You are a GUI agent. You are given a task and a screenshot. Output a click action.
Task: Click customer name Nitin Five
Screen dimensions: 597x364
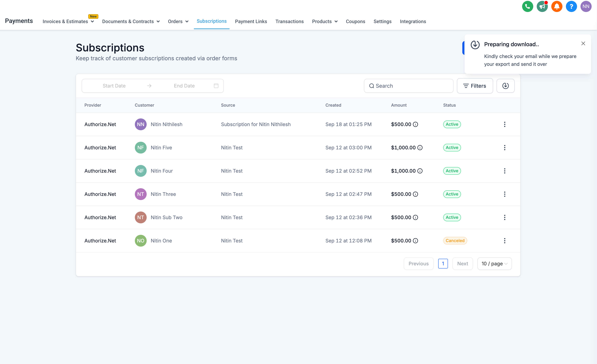161,148
